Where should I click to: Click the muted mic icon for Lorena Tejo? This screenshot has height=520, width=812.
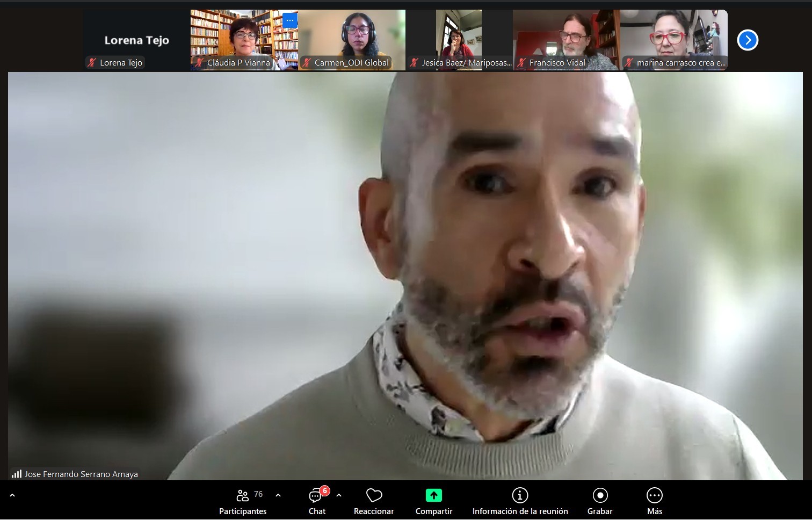[92, 63]
